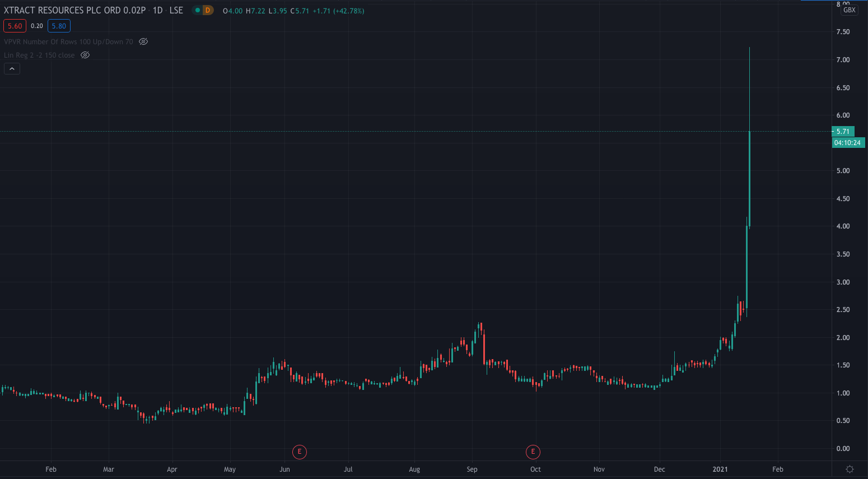Click the 5.71 current price label

(x=843, y=132)
